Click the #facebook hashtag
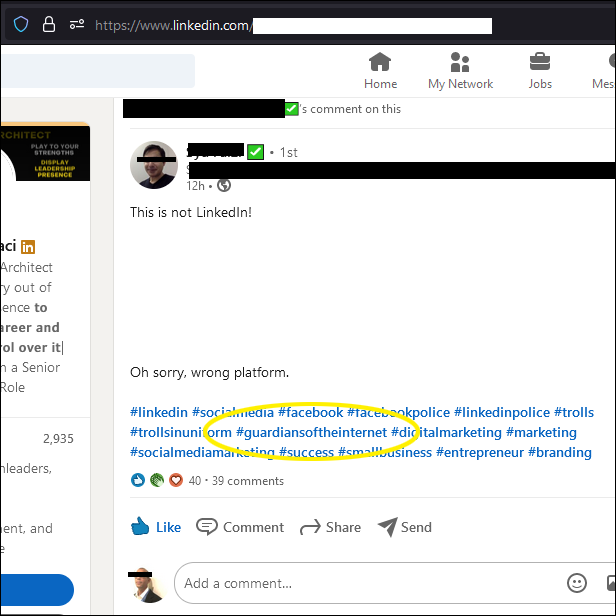The image size is (616, 616). click(x=310, y=412)
